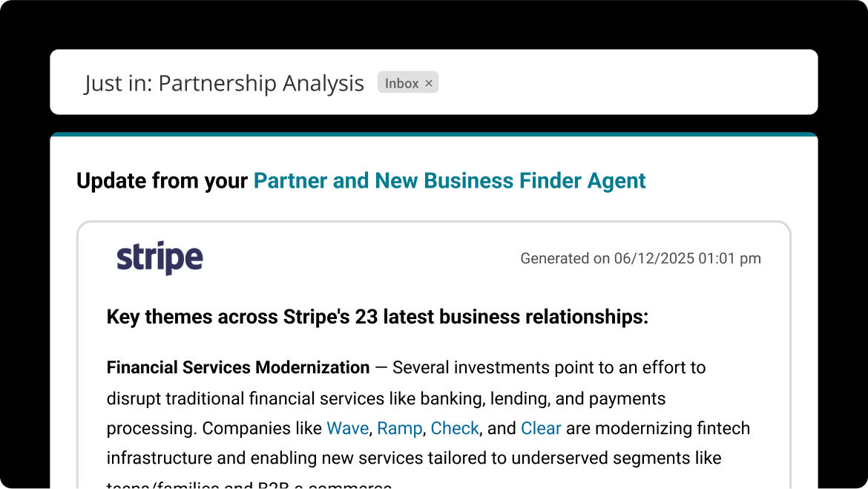Open the Wave company link
Image resolution: width=868 pixels, height=489 pixels.
(x=347, y=428)
